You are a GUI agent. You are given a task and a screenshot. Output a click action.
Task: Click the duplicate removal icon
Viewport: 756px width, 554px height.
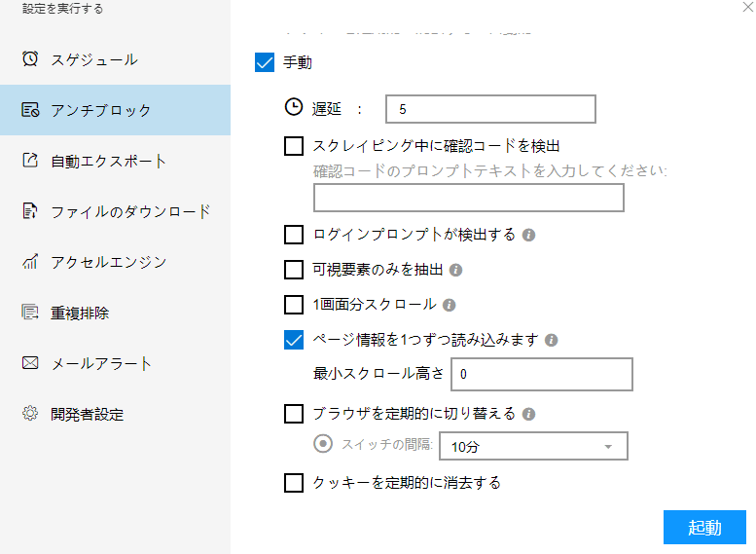(30, 313)
